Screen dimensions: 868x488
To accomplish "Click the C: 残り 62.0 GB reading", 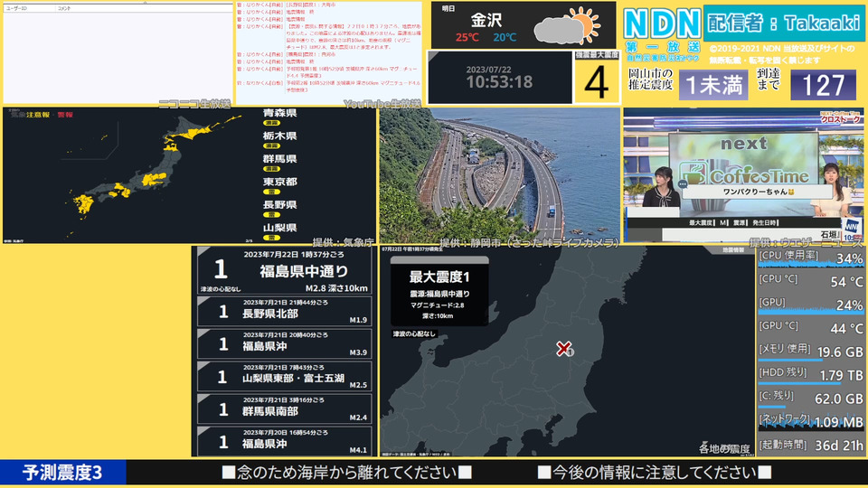I will 811,399.
